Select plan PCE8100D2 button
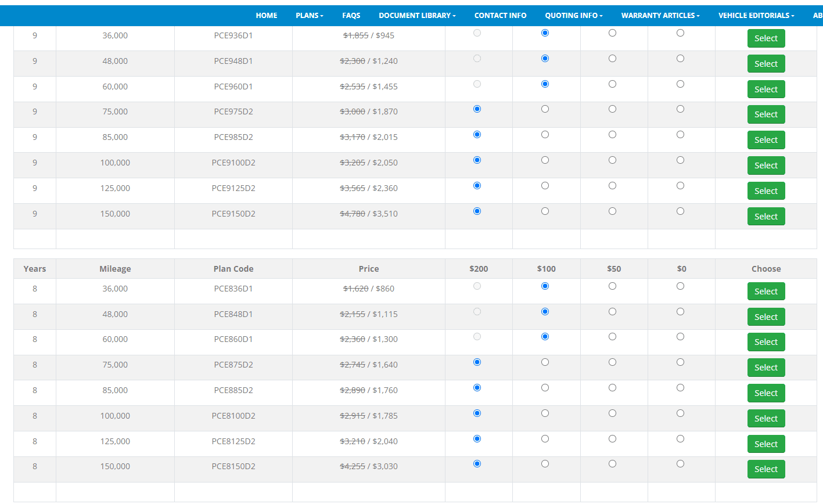Viewport: 823px width, 504px height. pyautogui.click(x=766, y=419)
